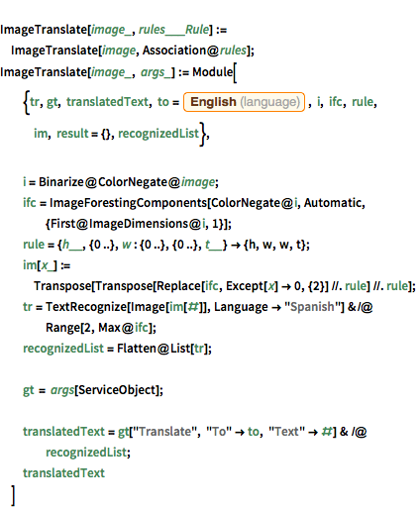Click 'Automatic' in the ifc line
The image size is (420, 508).
click(333, 203)
